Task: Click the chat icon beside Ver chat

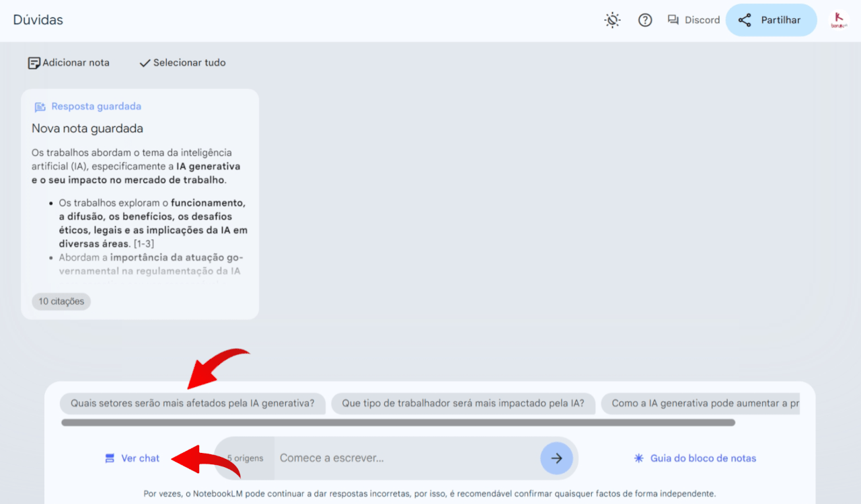Action: coord(110,458)
